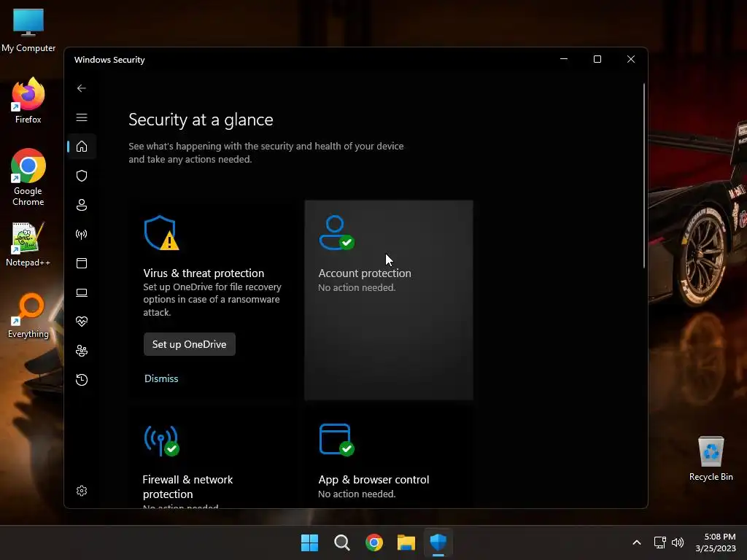Minimize the Windows Security window
The height and width of the screenshot is (560, 747).
pyautogui.click(x=564, y=59)
